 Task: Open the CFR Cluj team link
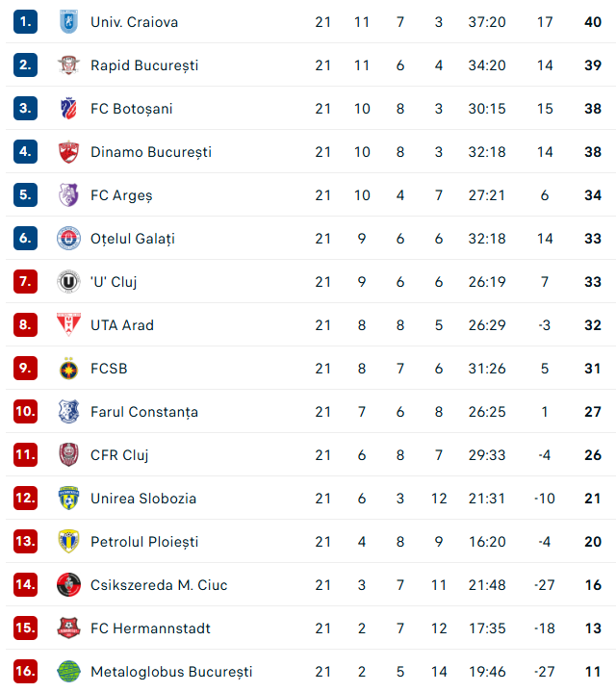coord(119,455)
